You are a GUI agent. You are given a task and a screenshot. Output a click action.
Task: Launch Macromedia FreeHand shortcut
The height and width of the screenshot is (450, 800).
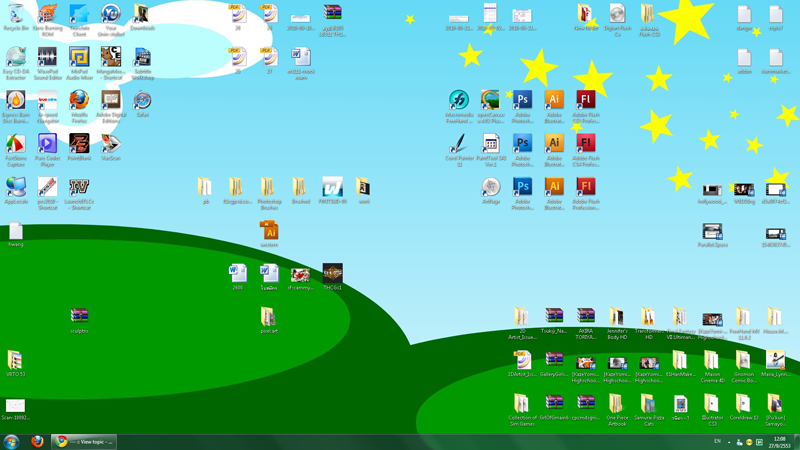(x=459, y=107)
